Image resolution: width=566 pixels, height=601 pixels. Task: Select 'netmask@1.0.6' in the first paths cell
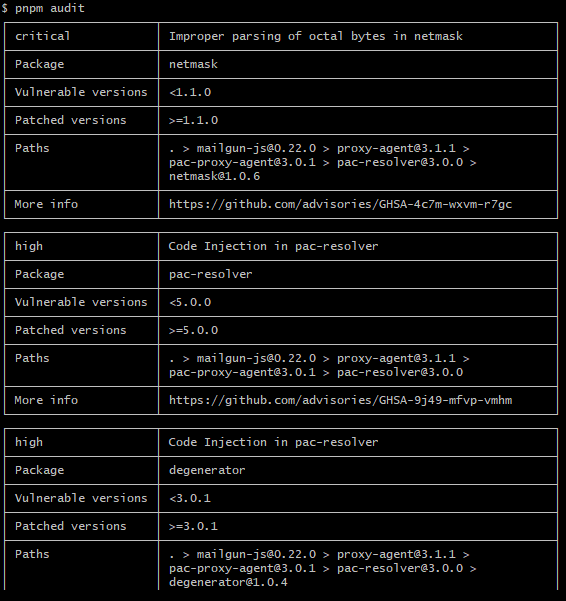(214, 176)
